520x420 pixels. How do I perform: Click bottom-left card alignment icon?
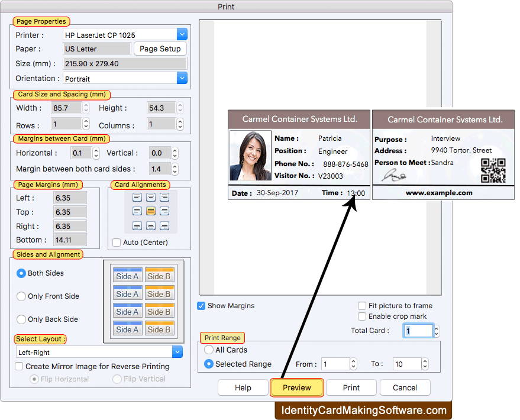(x=137, y=225)
